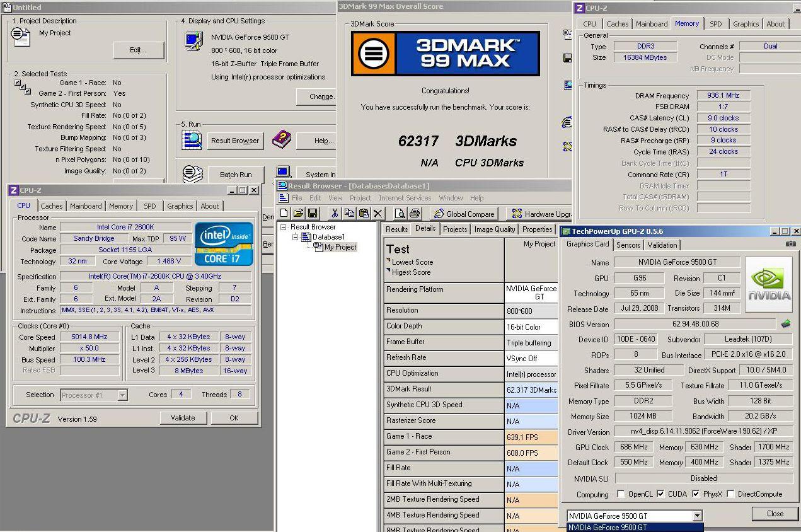801x532 pixels.
Task: Click the Game 2 - First Person row label
Action: (444, 453)
